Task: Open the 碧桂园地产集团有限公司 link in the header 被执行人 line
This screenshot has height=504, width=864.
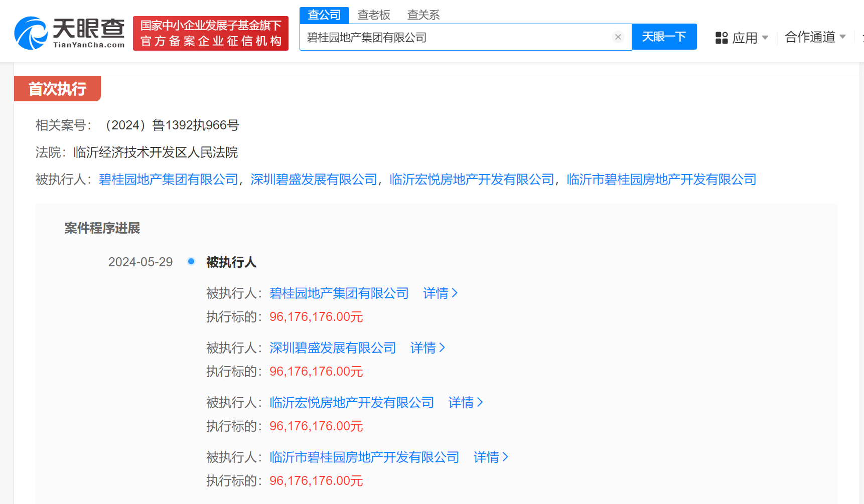Action: pyautogui.click(x=169, y=180)
